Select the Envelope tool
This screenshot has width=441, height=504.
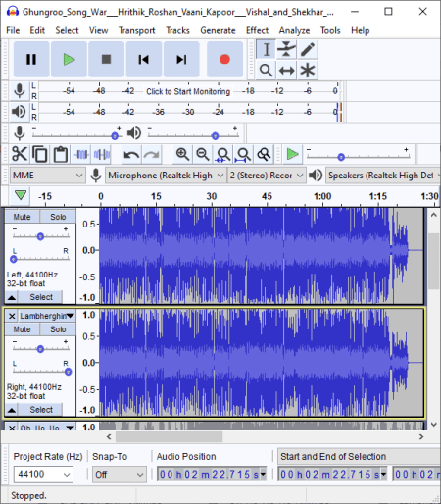click(286, 50)
